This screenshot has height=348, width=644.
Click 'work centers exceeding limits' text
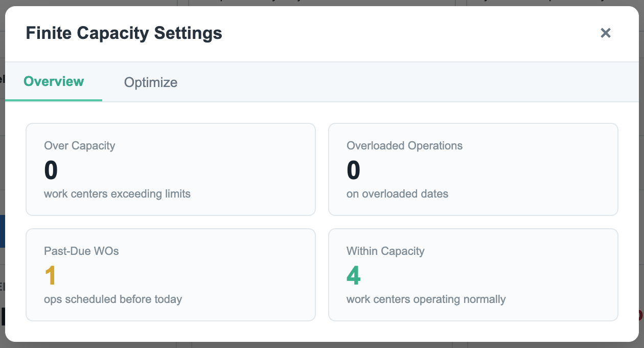point(118,194)
